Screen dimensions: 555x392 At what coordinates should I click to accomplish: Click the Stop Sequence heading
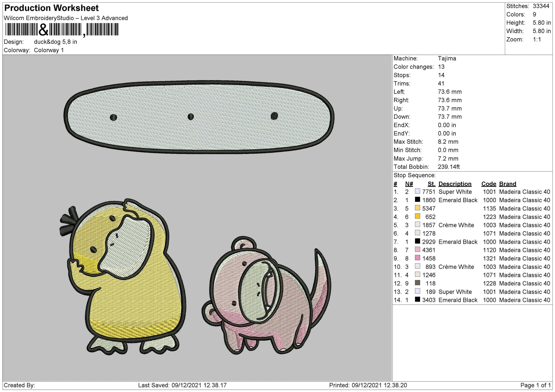pyautogui.click(x=415, y=175)
